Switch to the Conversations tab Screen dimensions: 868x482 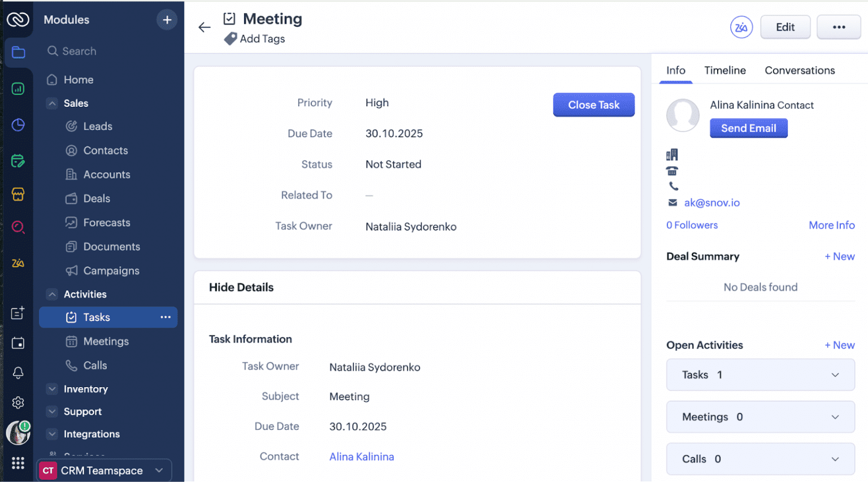(799, 71)
